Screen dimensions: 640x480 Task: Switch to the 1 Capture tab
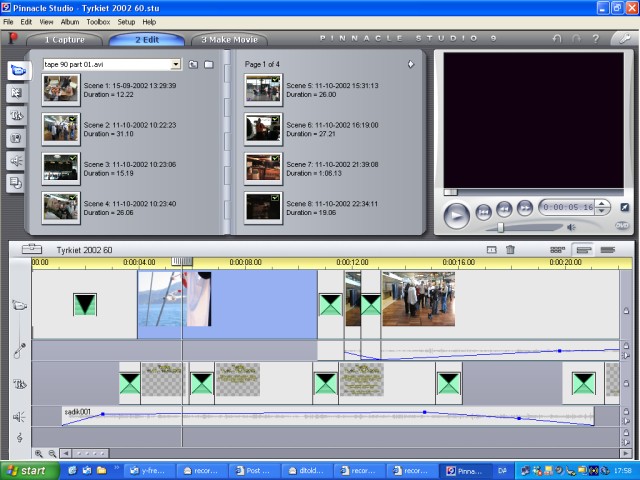click(64, 40)
